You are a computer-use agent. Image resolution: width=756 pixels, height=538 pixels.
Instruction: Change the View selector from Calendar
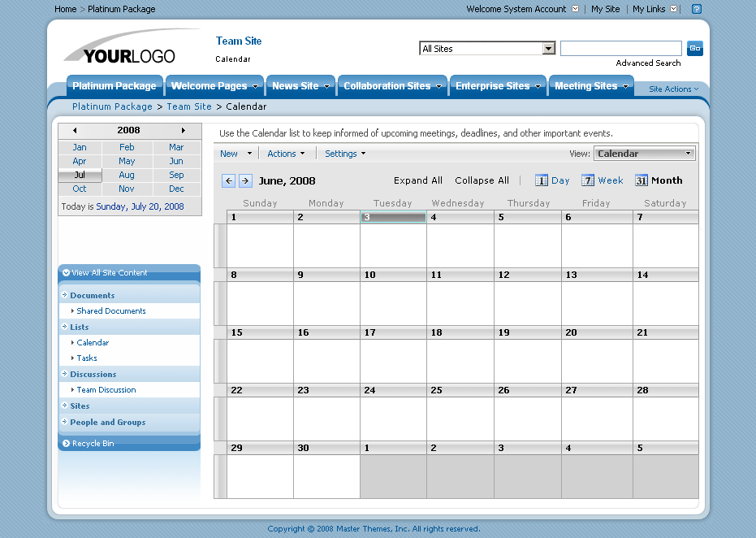point(644,153)
